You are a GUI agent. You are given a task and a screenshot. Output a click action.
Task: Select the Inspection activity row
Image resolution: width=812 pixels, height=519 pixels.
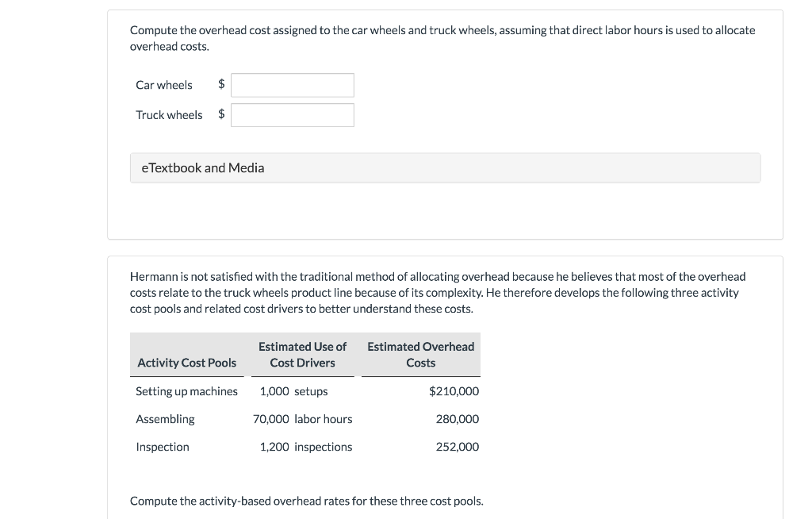click(x=162, y=447)
